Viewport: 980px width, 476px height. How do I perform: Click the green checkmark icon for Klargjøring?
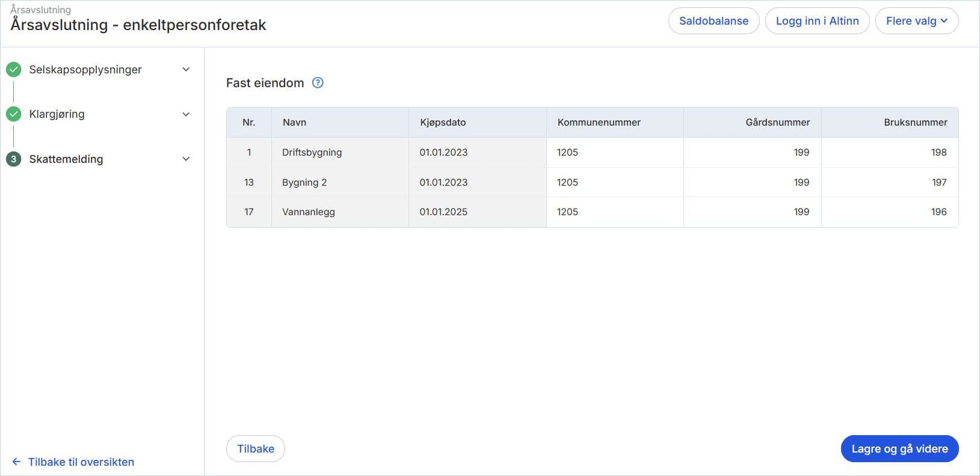pos(14,114)
